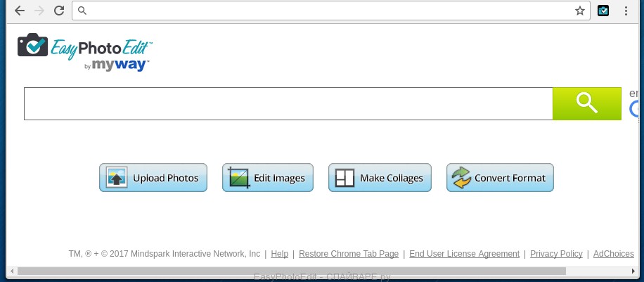The height and width of the screenshot is (282, 644).
Task: Reload the page with refresh icon
Action: click(x=59, y=11)
